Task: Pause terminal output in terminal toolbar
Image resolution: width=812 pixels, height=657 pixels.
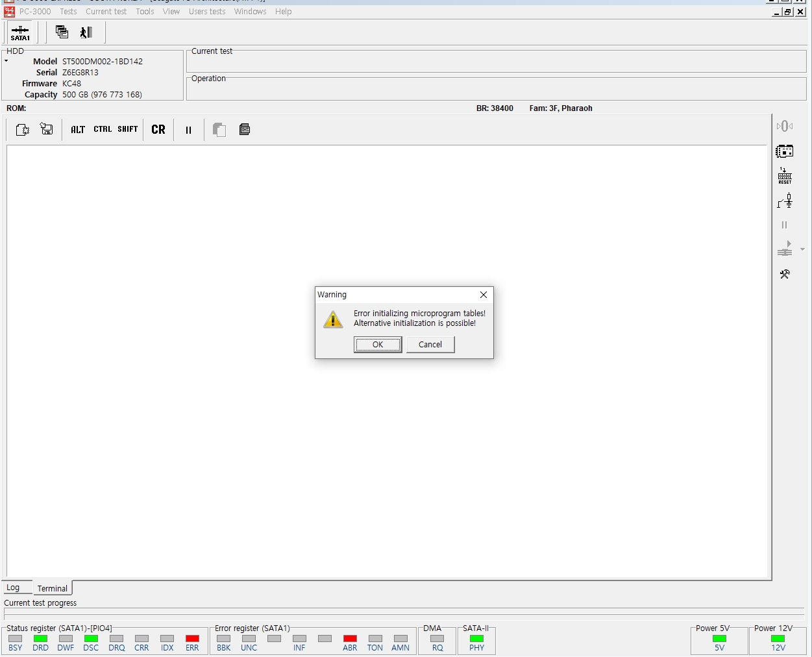Action: 188,130
